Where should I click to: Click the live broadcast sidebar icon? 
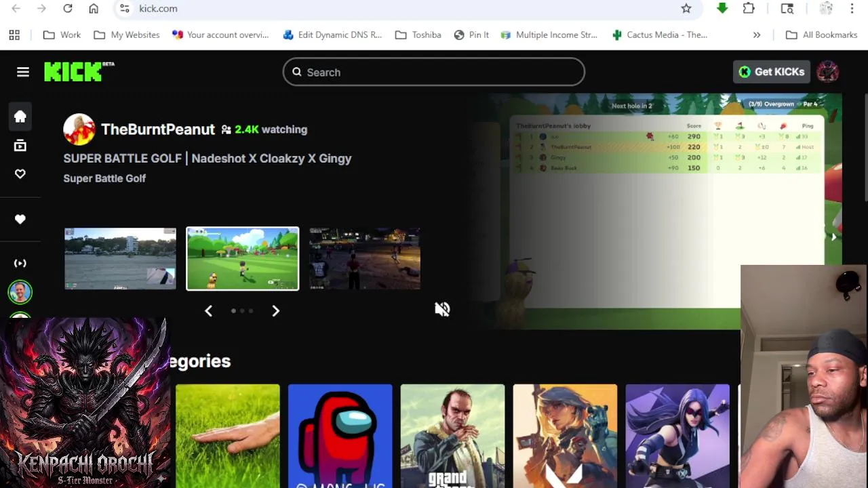(x=20, y=263)
